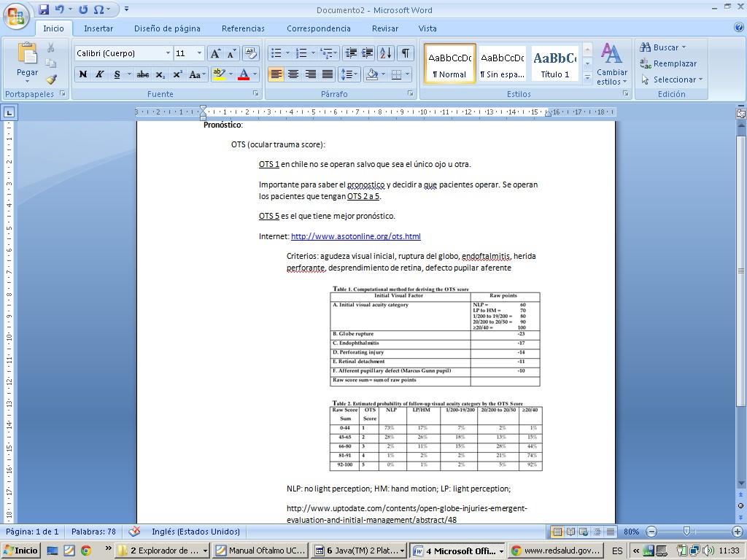Click the Save icon in quick access toolbar
This screenshot has height=560, width=747.
pos(44,9)
